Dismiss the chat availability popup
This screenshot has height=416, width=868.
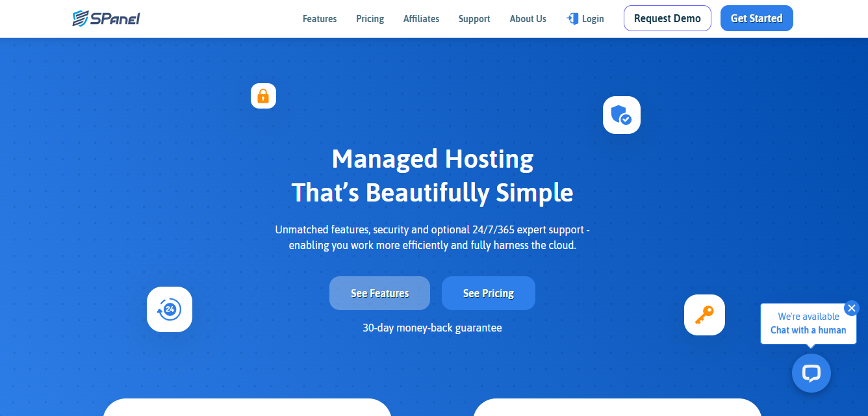(852, 307)
